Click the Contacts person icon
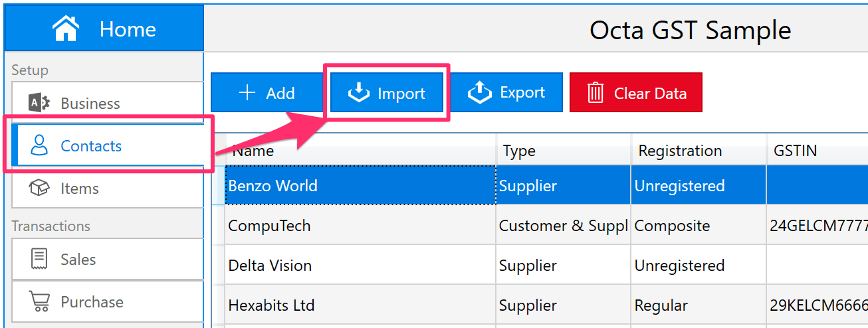The image size is (868, 328). (x=41, y=145)
